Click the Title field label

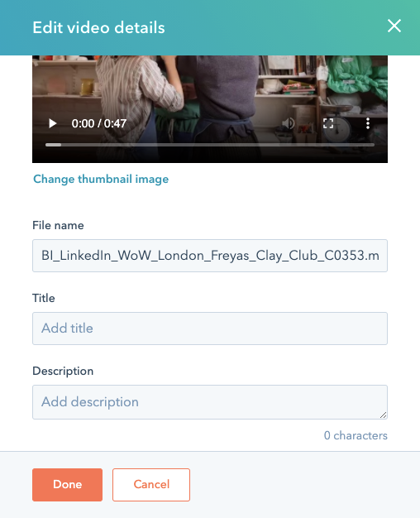(x=44, y=298)
